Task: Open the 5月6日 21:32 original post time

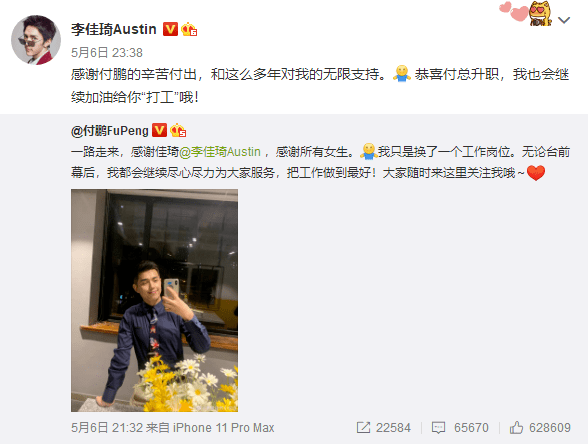Action: (x=107, y=427)
